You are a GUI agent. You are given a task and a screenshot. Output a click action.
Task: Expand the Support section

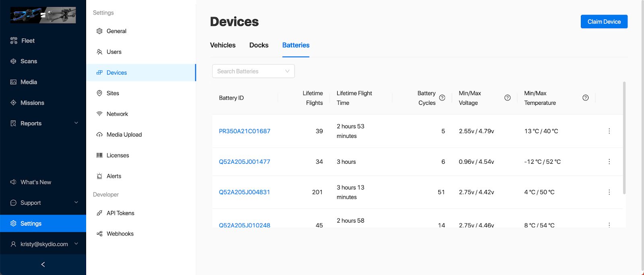click(x=76, y=203)
